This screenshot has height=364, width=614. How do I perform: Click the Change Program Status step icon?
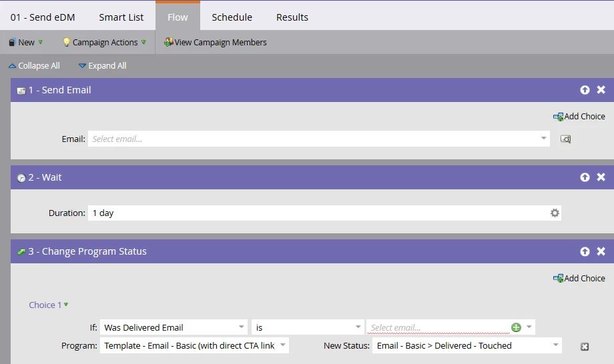[x=21, y=252]
